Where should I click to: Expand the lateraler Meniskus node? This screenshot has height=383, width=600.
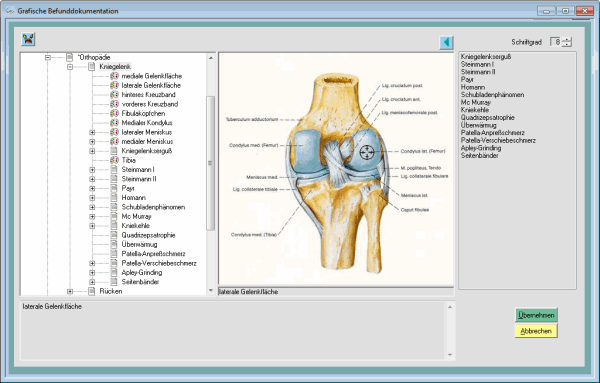(92, 132)
